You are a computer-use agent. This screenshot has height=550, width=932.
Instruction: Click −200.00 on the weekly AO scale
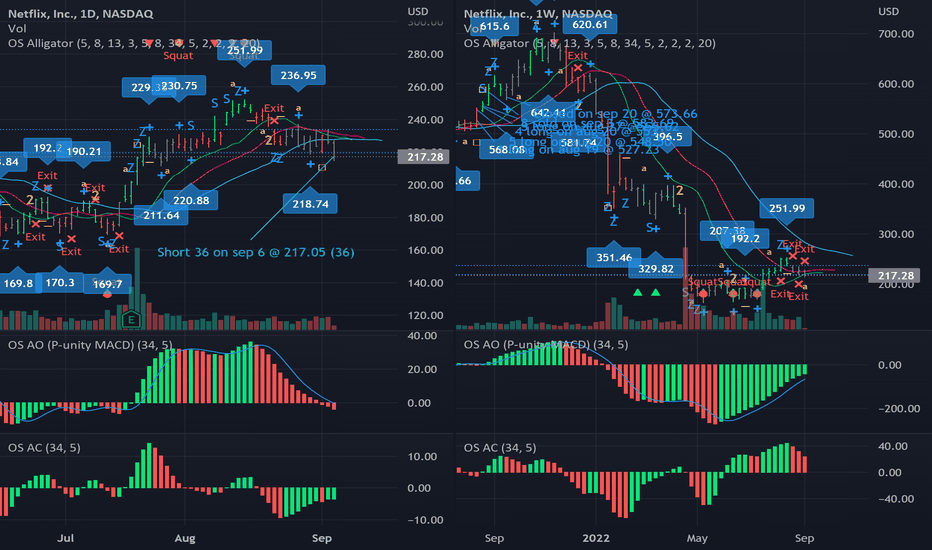tap(899, 408)
